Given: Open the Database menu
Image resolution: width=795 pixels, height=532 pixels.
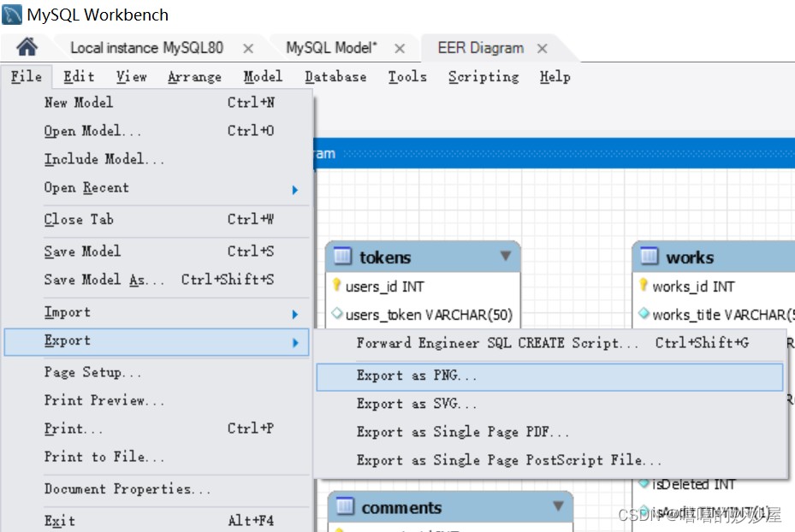Looking at the screenshot, I should point(335,77).
